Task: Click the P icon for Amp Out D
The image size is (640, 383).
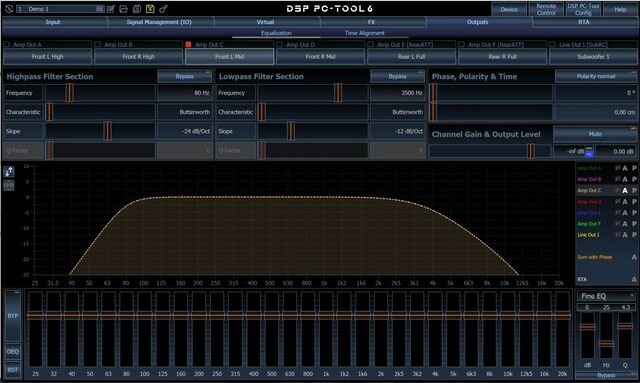Action: (634, 202)
